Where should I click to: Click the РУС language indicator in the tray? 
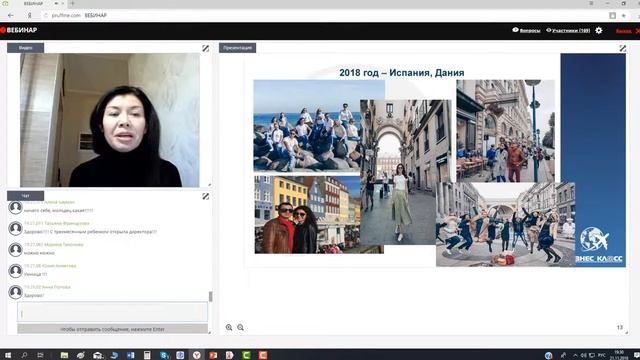(602, 356)
